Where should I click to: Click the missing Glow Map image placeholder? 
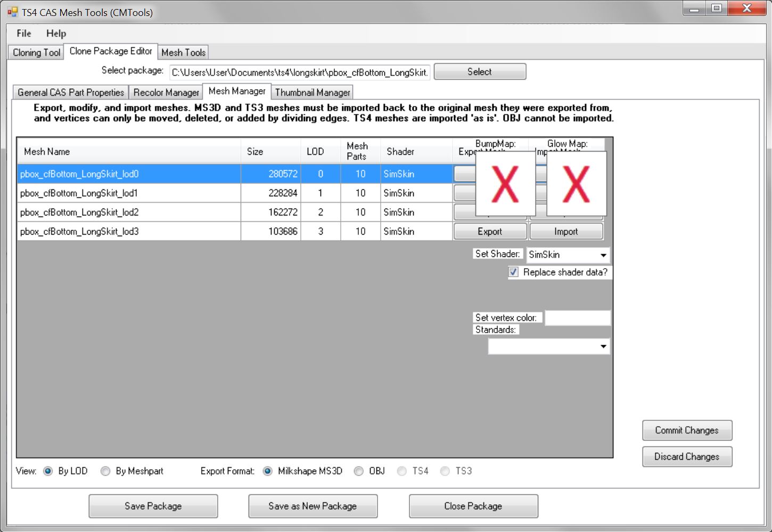577,183
